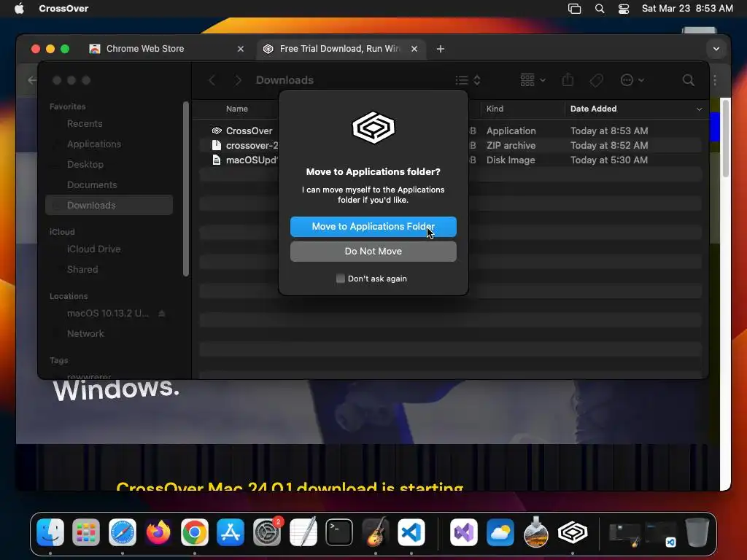Select macOSUpd disk image file row
The image size is (747, 560).
click(450, 160)
